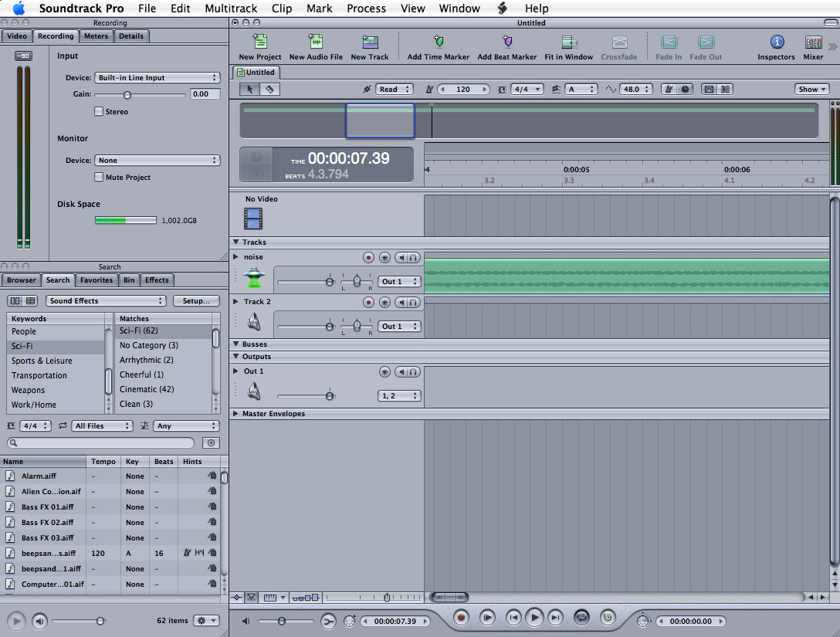Select the arrow selection tool
This screenshot has height=637, width=840.
point(249,90)
